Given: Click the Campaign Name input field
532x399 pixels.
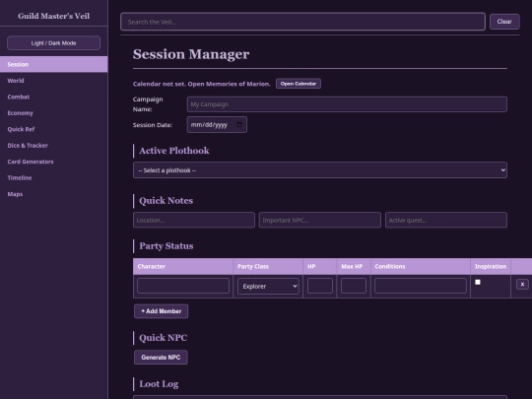Looking at the screenshot, I should (347, 104).
